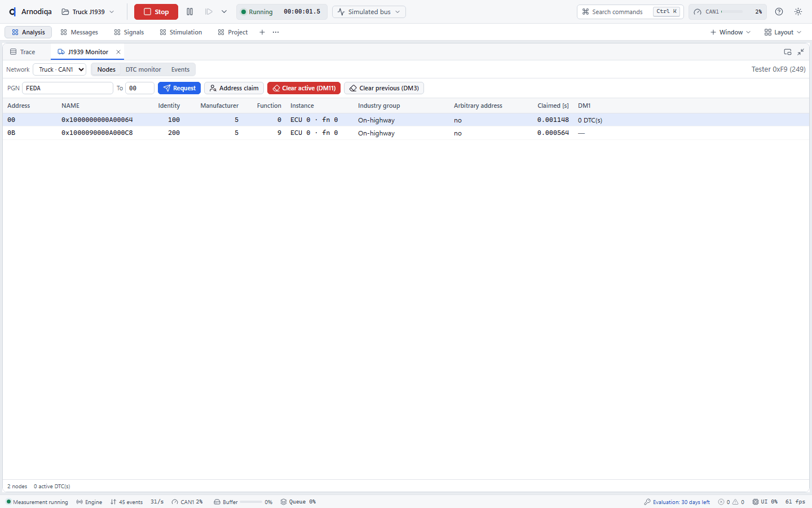Open the Stimulation workspace tab
812x508 pixels.
pos(181,32)
